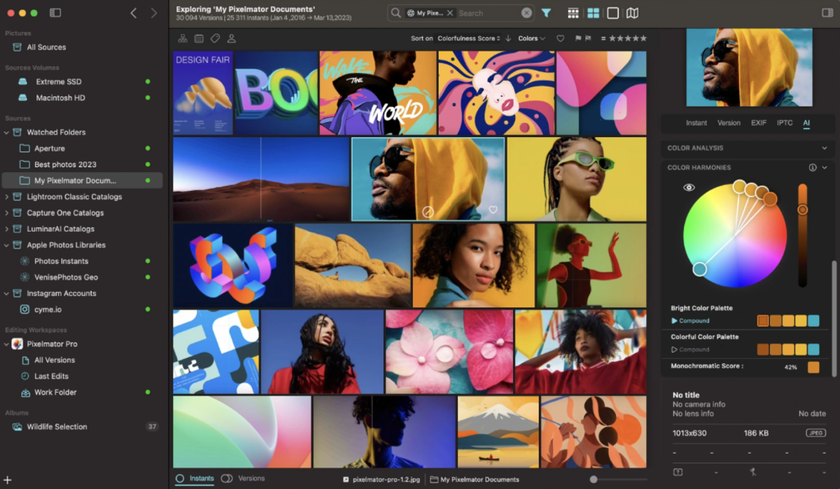Toggle the blue filter funnel icon
The height and width of the screenshot is (489, 840).
(546, 13)
